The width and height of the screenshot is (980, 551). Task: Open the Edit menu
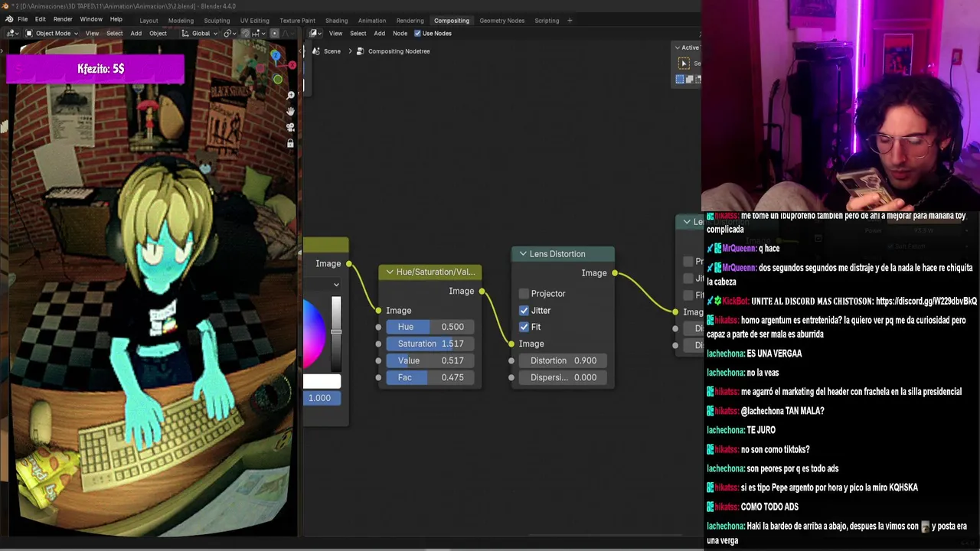pyautogui.click(x=41, y=19)
